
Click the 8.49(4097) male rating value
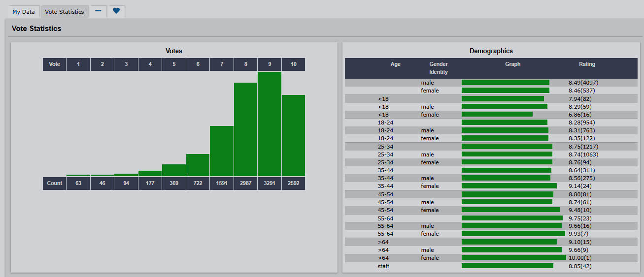pos(583,83)
